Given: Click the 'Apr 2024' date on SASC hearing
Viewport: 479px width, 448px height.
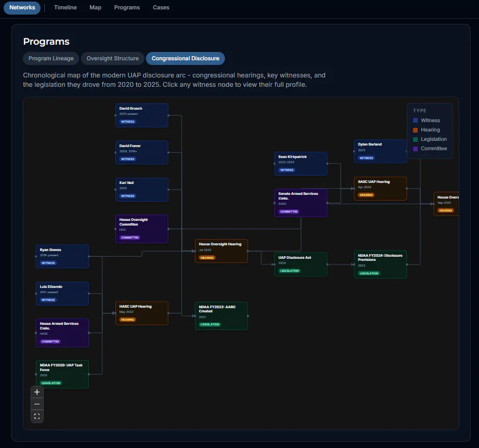Looking at the screenshot, I should tap(365, 187).
